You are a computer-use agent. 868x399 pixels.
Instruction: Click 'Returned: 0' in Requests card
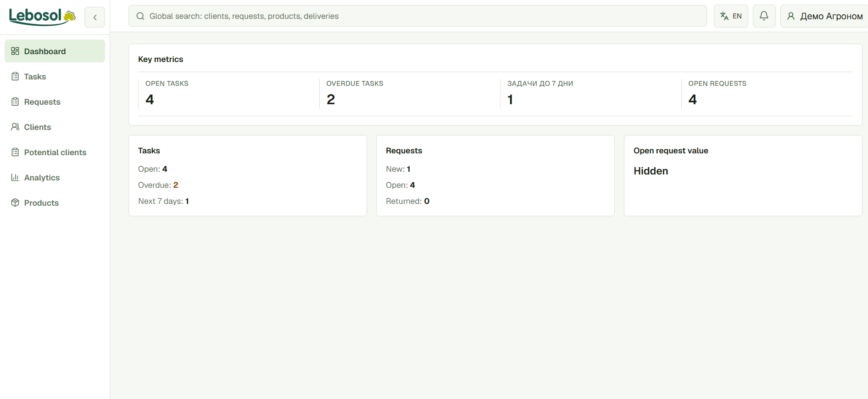pos(408,201)
